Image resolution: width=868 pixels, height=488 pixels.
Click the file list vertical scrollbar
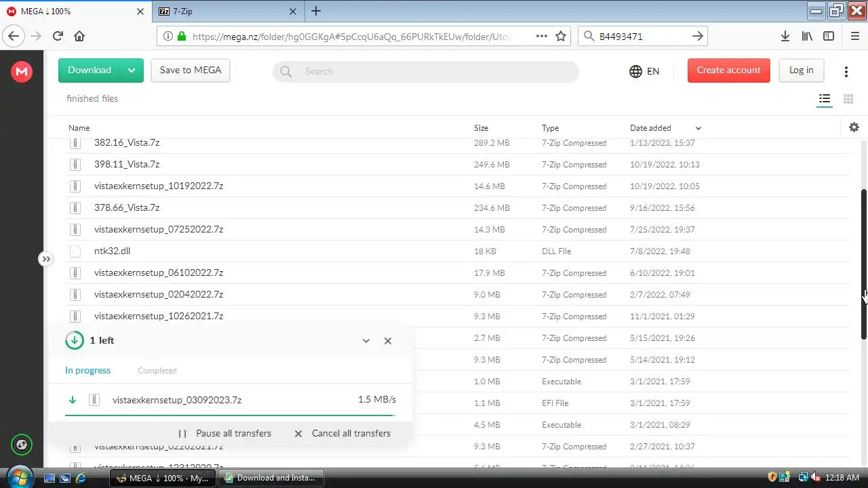coord(863,264)
